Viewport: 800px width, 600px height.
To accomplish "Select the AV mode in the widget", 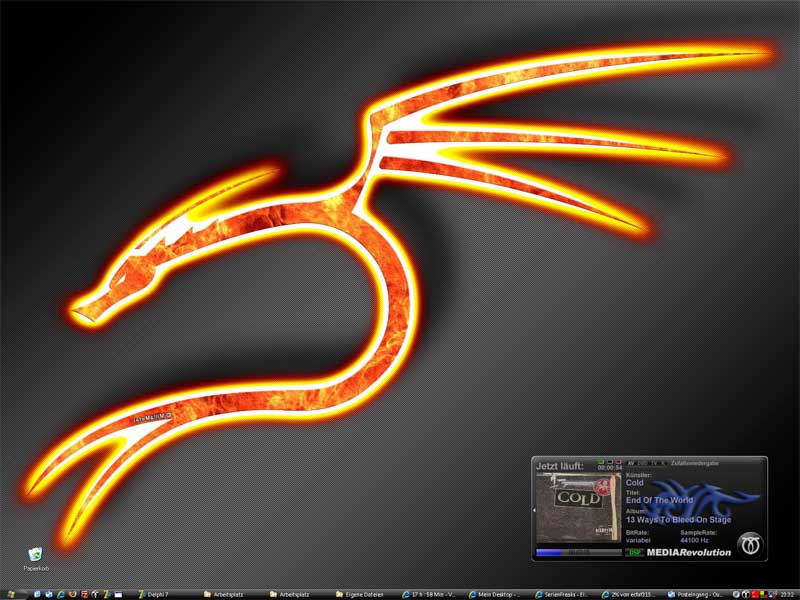I will pos(631,464).
